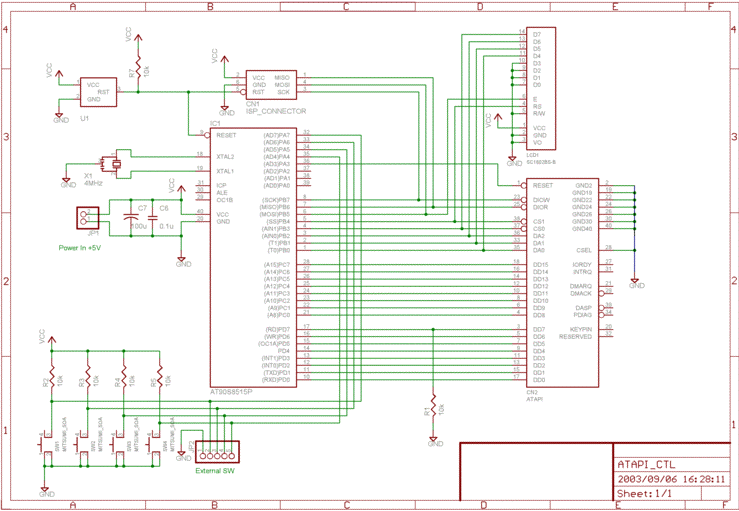Screen dimensions: 739x511
Task: Click the DMARQ pin label
Action: coord(581,286)
